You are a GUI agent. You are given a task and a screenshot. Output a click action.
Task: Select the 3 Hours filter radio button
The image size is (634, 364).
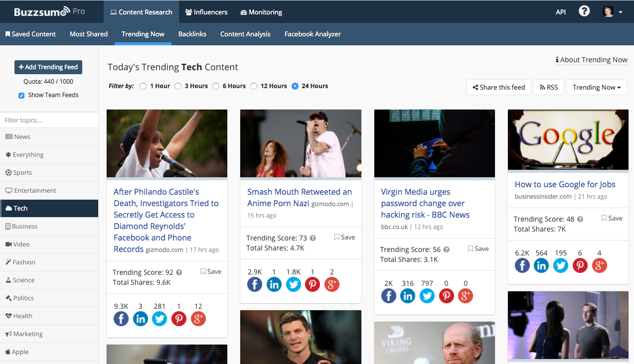coord(178,86)
